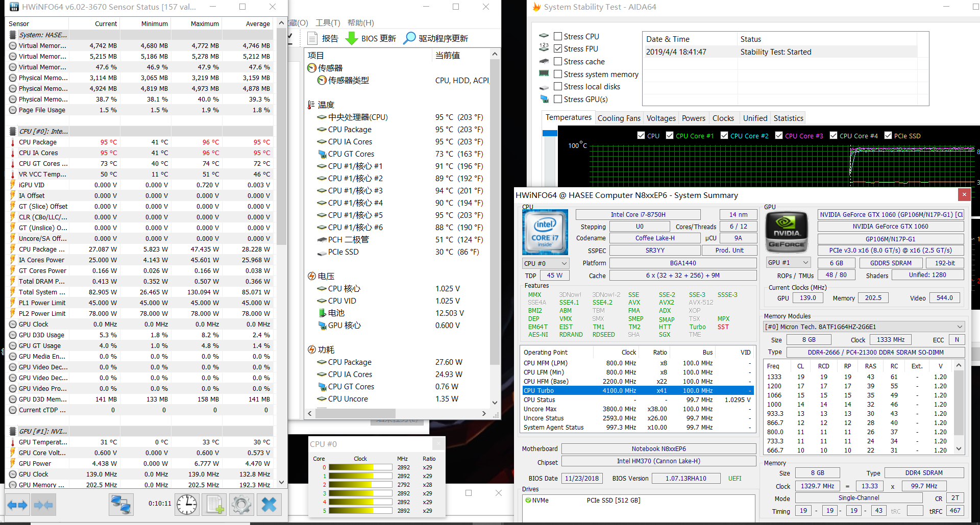
Task: Click AIDA64 sensor list scroll-up arrow
Action: (x=494, y=54)
